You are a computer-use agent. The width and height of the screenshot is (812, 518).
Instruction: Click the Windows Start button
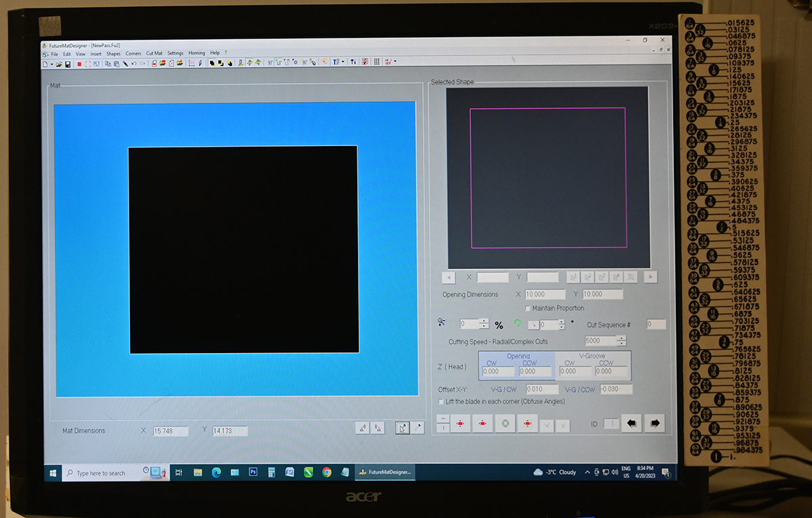click(x=52, y=473)
